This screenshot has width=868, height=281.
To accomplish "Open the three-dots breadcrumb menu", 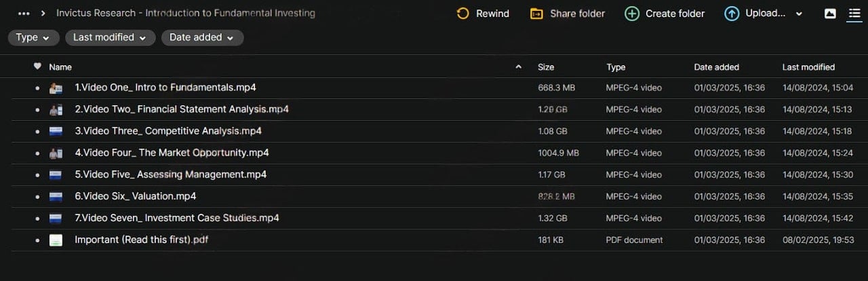I will (24, 14).
